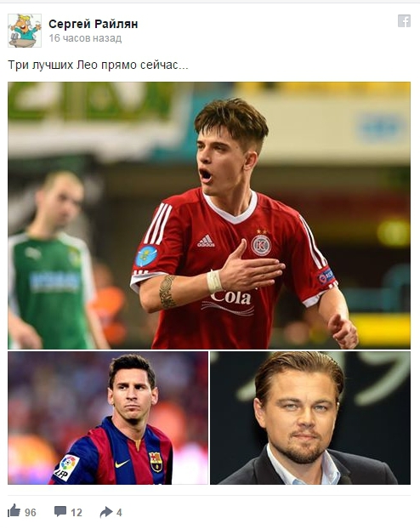The width and height of the screenshot is (420, 529).
Task: View the 4 shares count
Action: click(119, 513)
